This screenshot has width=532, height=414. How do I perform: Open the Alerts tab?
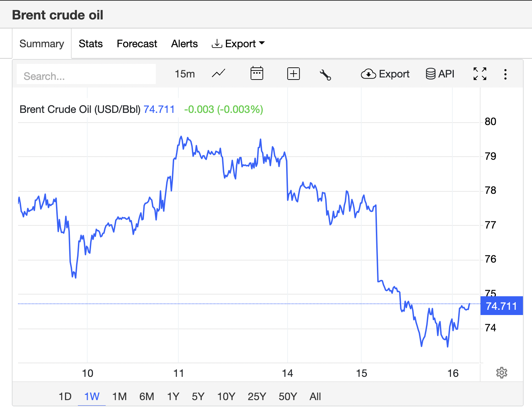[x=184, y=44]
